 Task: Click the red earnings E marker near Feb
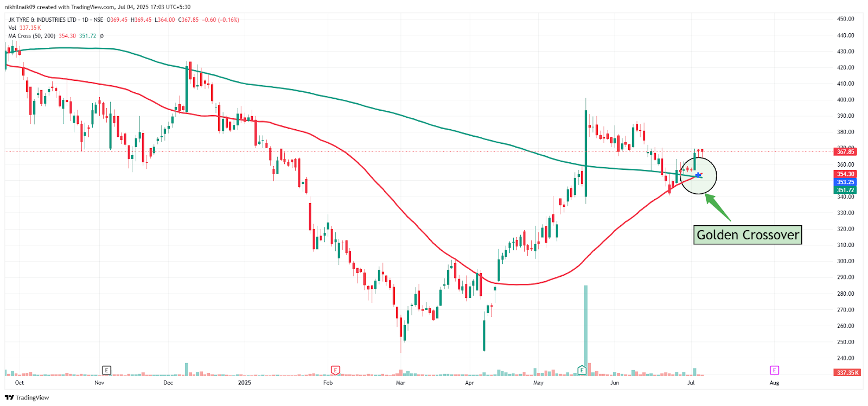click(x=335, y=370)
